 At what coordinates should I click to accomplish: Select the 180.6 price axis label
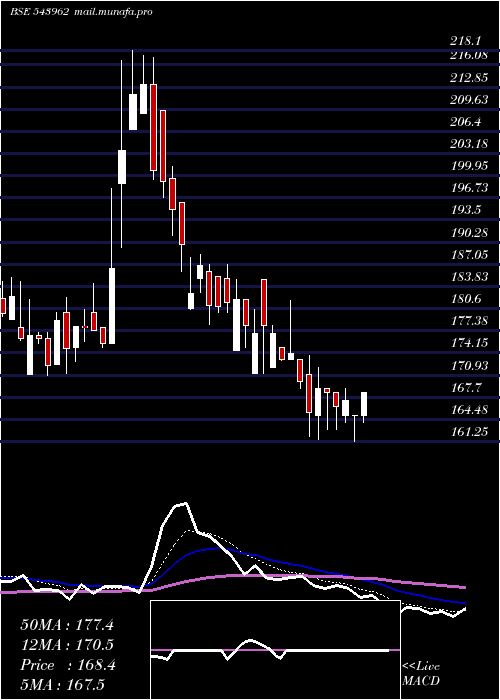465,299
